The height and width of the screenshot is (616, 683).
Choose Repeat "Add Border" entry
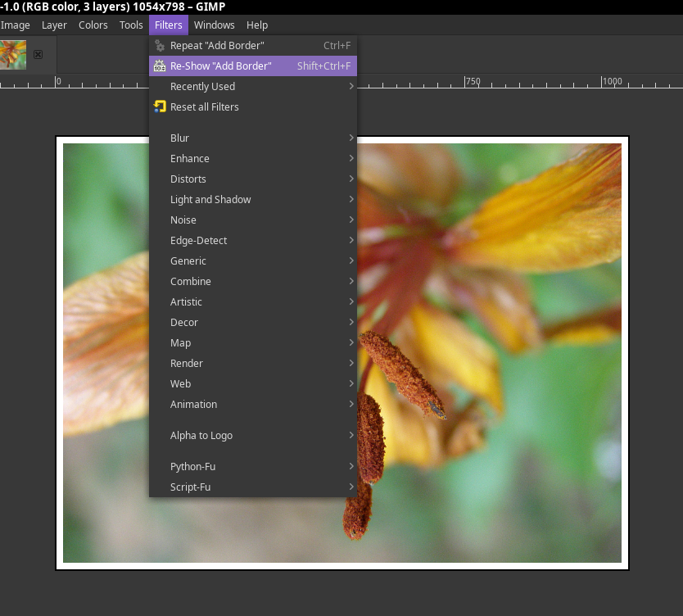[253, 45]
